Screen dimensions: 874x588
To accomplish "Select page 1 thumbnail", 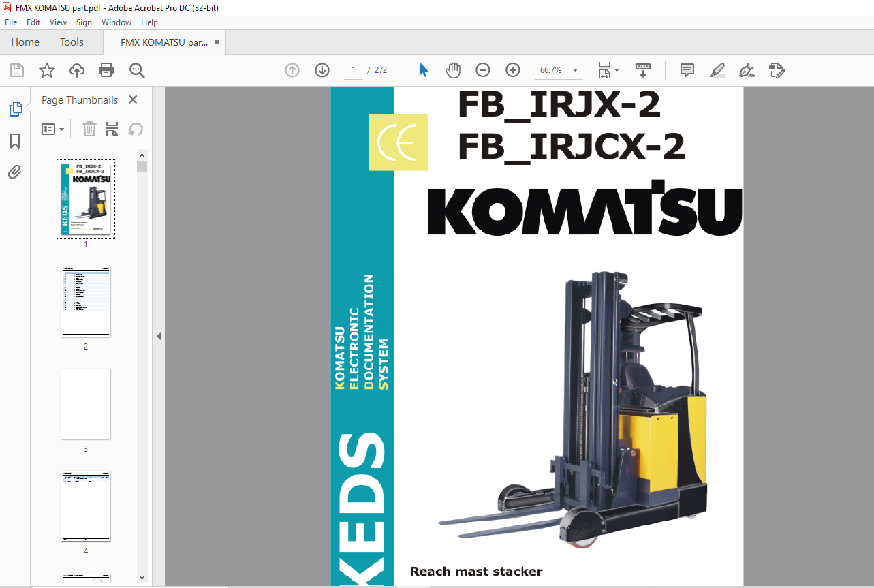I will coord(86,199).
